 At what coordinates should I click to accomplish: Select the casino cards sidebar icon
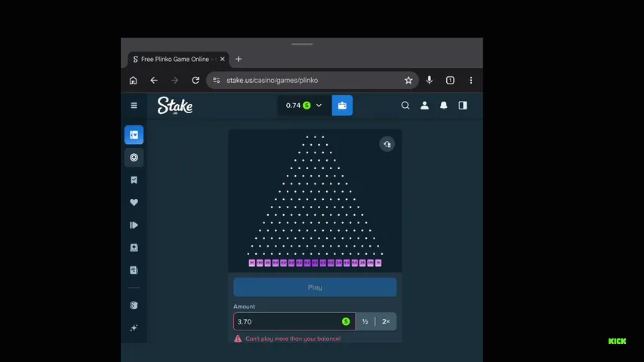click(134, 135)
